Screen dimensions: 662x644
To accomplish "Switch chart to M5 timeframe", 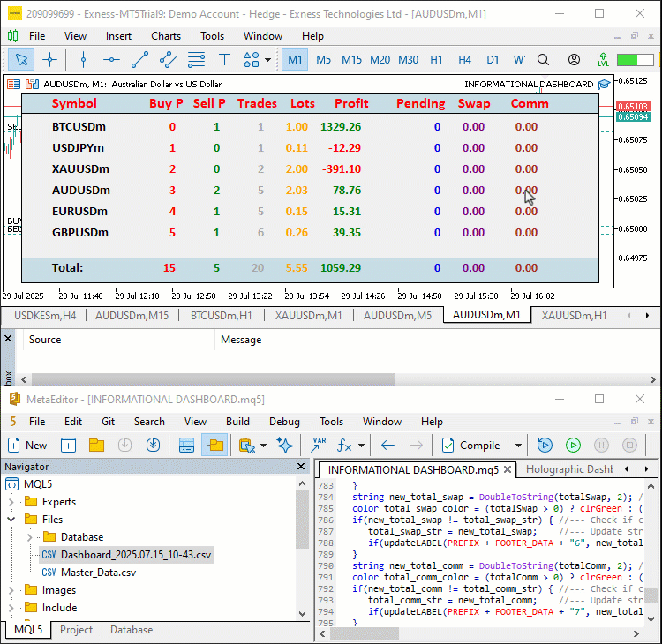I will [x=323, y=59].
